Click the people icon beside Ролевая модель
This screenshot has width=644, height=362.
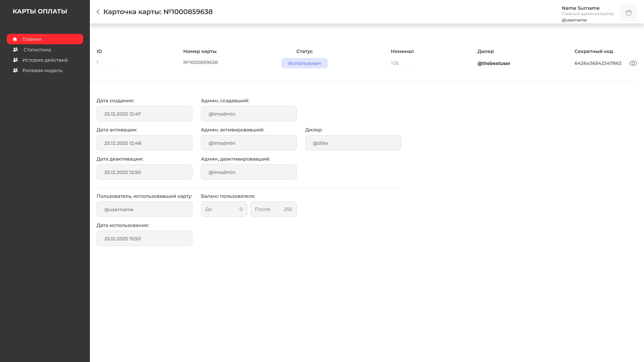coord(15,70)
